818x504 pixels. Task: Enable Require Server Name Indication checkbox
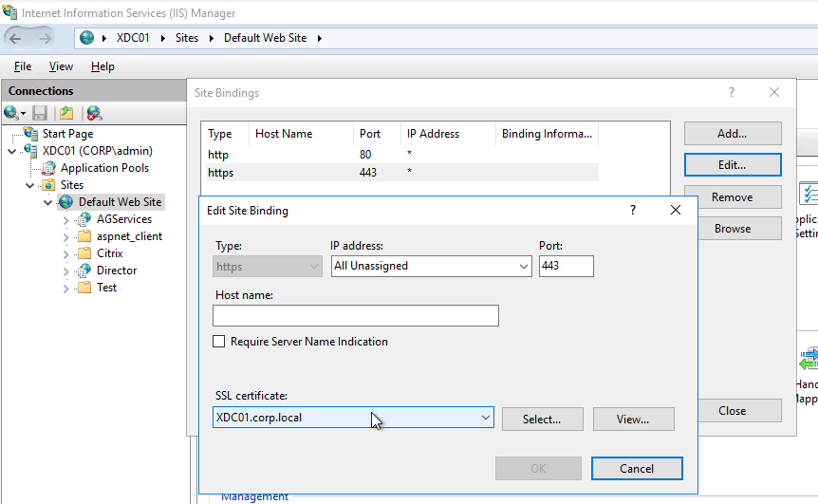219,341
